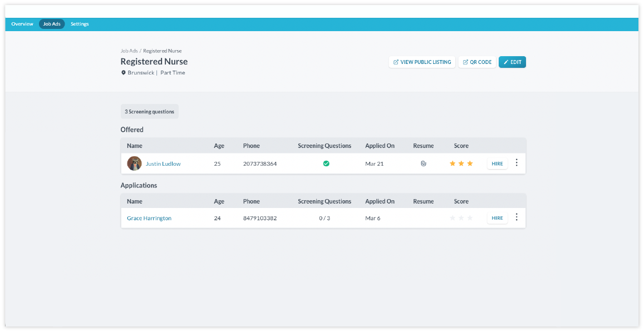Select the Job Ads tab
644x332 pixels.
[52, 24]
